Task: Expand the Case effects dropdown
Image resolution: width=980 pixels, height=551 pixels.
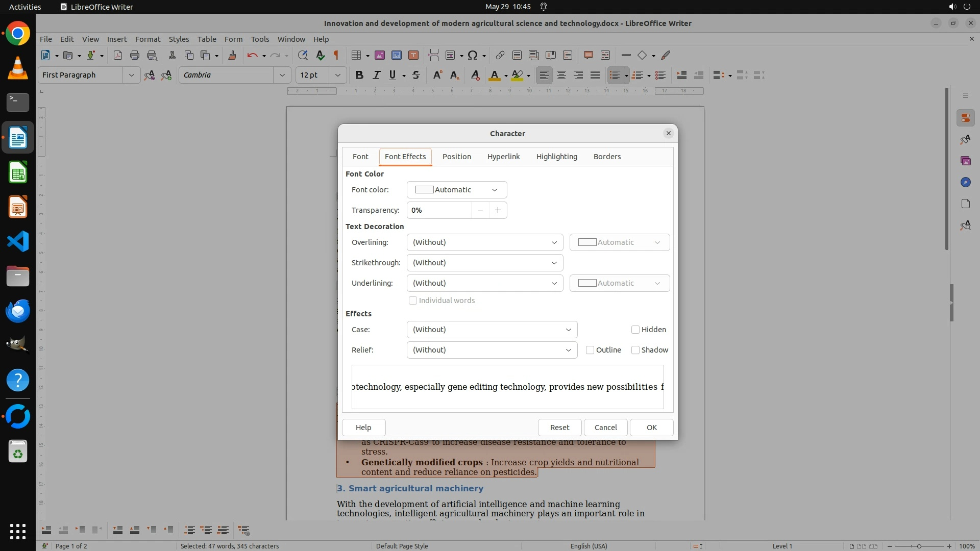Action: tap(492, 330)
